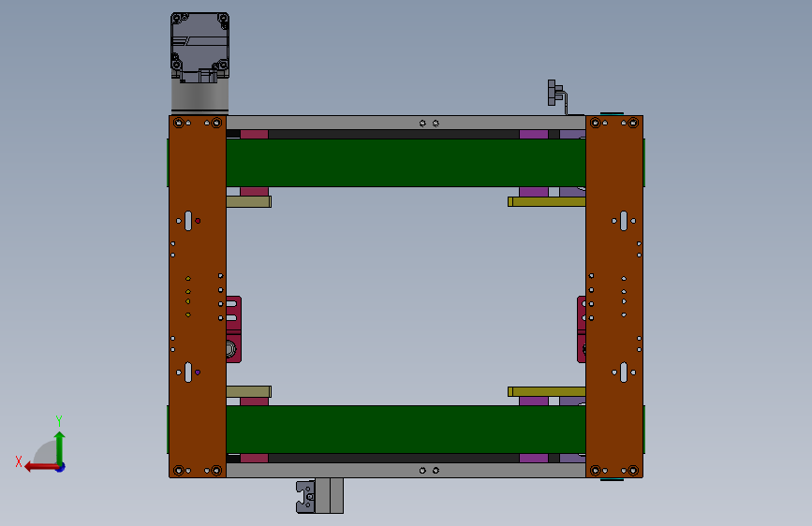Click the green Y axis arrow of triad
The width and height of the screenshot is (812, 526).
pyautogui.click(x=60, y=446)
